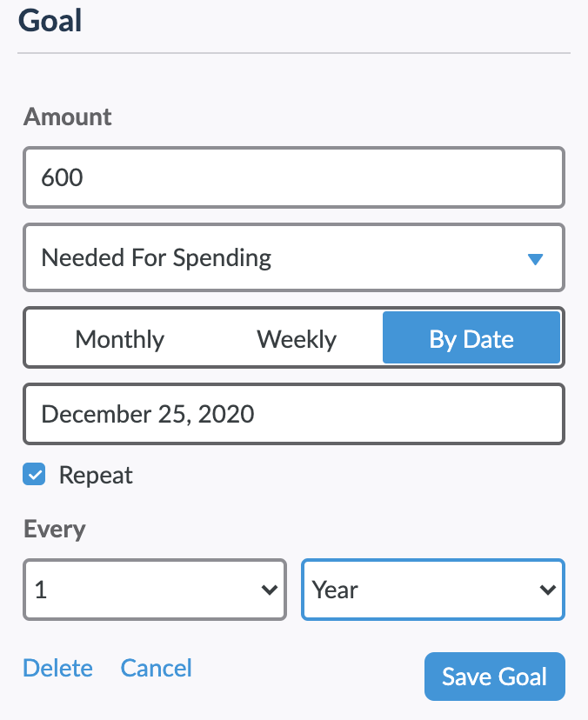Screen dimensions: 588x720
Task: Open the Needed For Spending dropdown
Action: (x=294, y=257)
